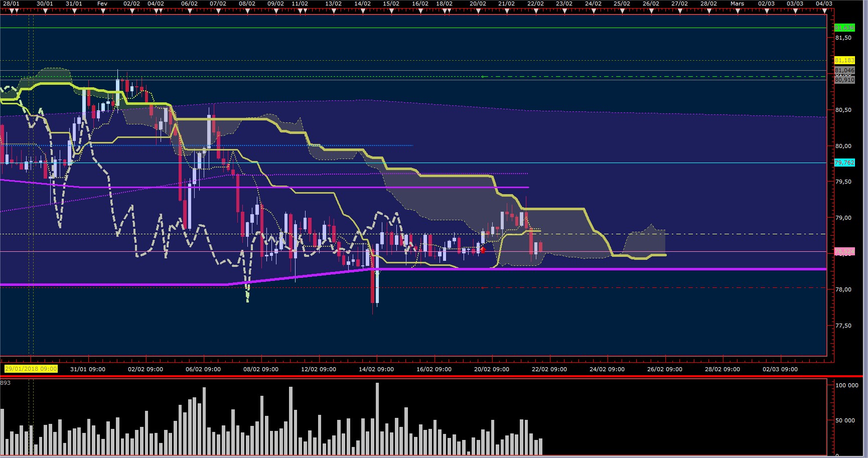Click the triangle marker under 21/02
Screen dimensions: 868x458
506,11
